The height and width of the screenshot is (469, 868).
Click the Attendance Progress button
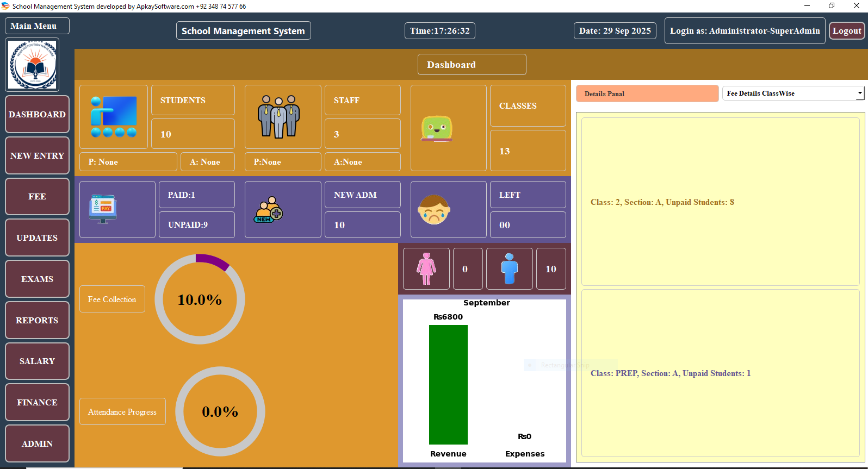(122, 412)
